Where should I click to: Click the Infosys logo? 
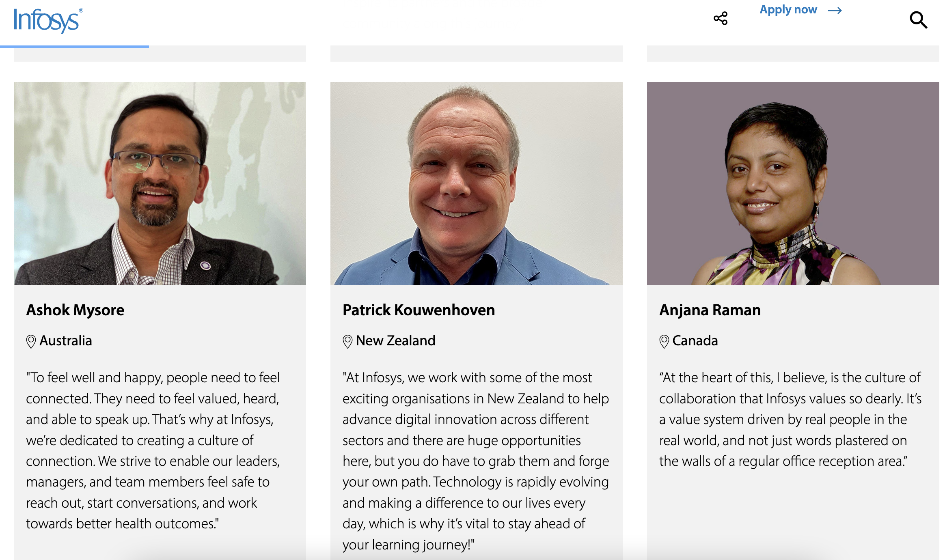tap(45, 21)
